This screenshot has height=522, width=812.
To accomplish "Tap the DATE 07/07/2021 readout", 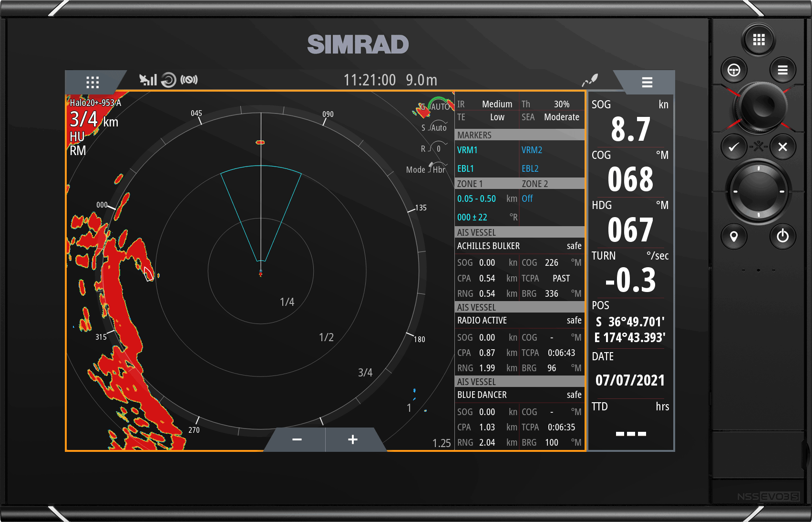I will 630,373.
